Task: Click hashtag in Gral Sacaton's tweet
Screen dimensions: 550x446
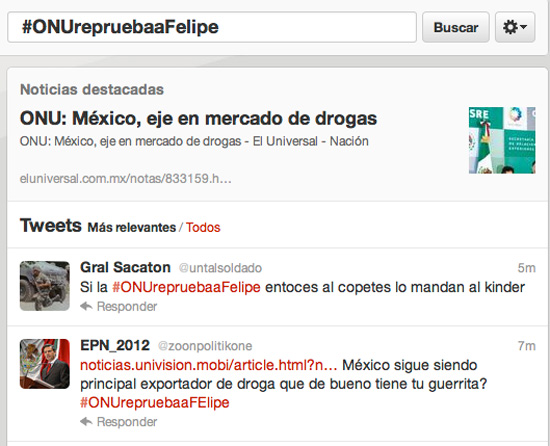Action: coord(186,287)
